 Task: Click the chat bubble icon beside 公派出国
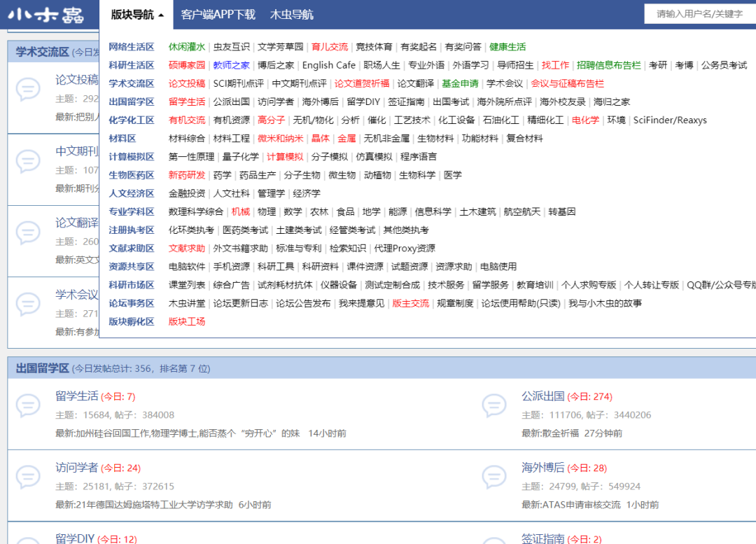(494, 405)
